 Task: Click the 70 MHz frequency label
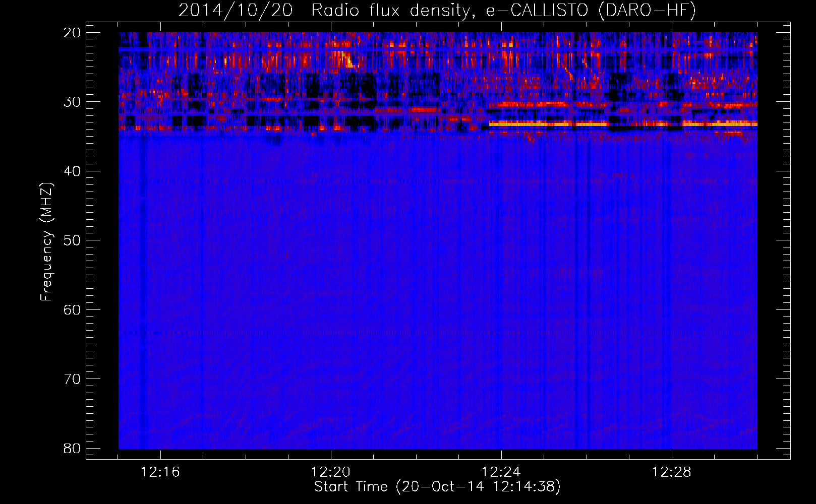72,379
